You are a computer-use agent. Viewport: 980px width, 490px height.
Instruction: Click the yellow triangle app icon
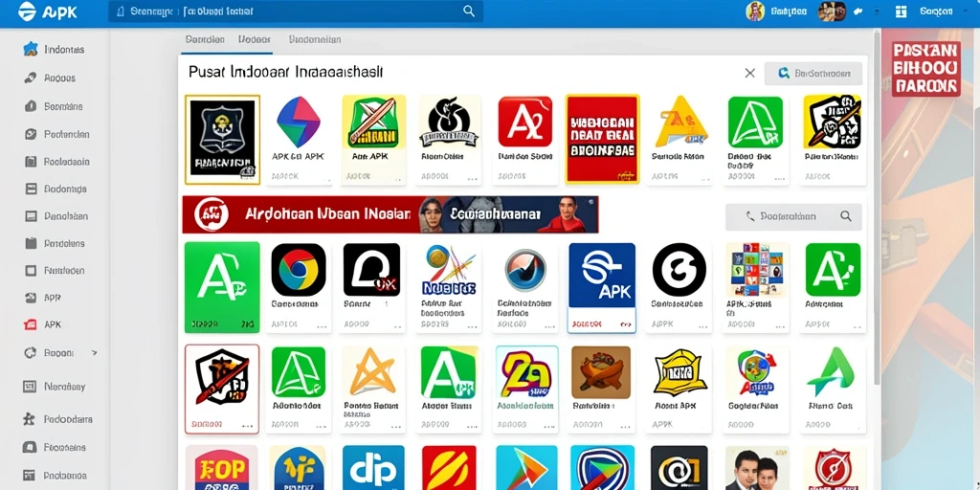coord(680,122)
